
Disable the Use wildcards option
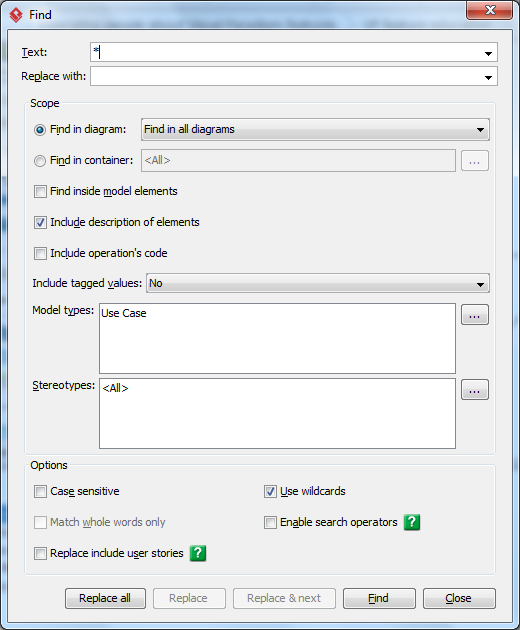270,491
